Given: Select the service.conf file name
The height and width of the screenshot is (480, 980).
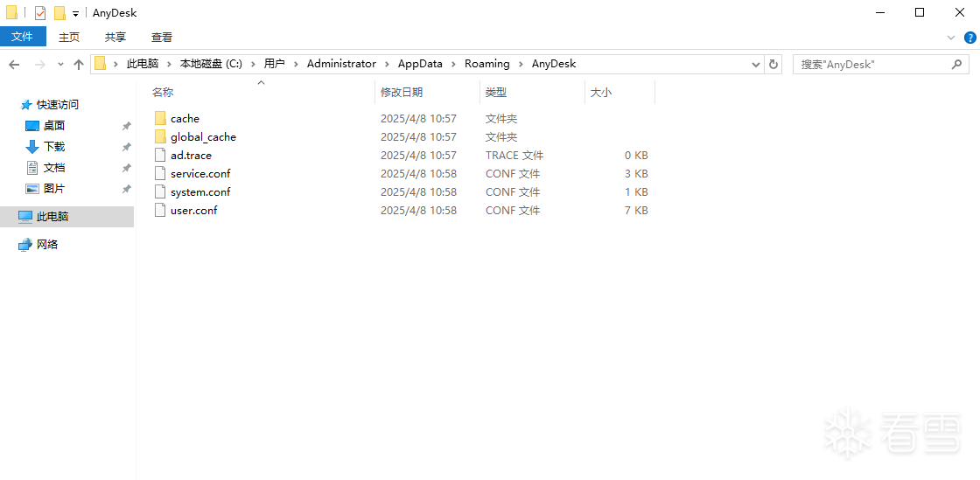Looking at the screenshot, I should pyautogui.click(x=200, y=173).
